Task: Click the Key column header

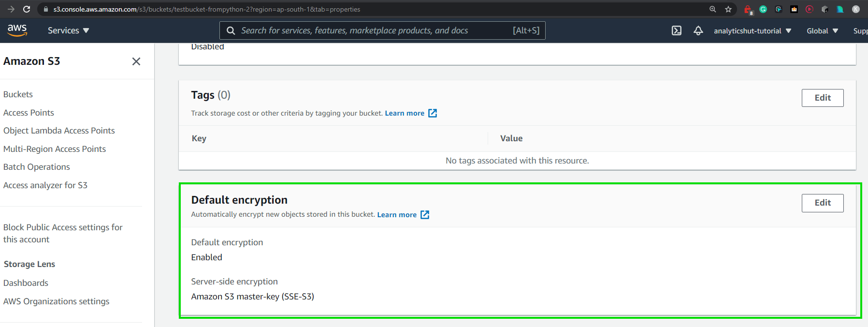Action: (199, 138)
